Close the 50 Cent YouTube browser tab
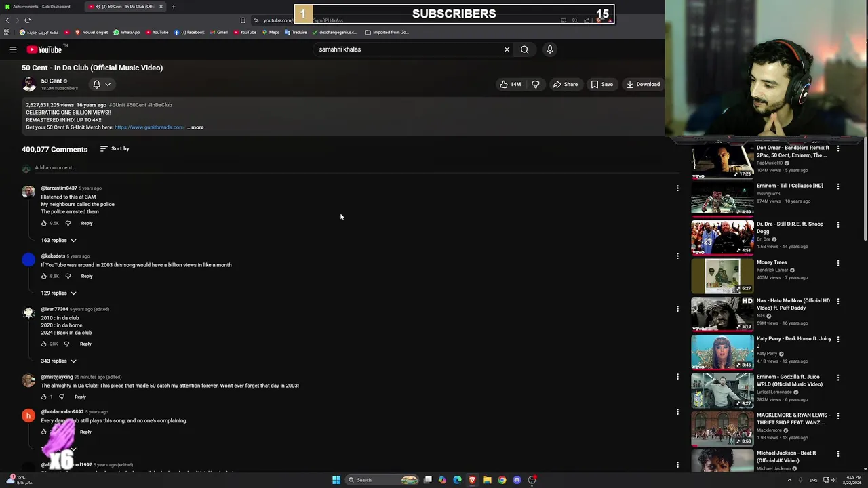868x488 pixels. [161, 7]
